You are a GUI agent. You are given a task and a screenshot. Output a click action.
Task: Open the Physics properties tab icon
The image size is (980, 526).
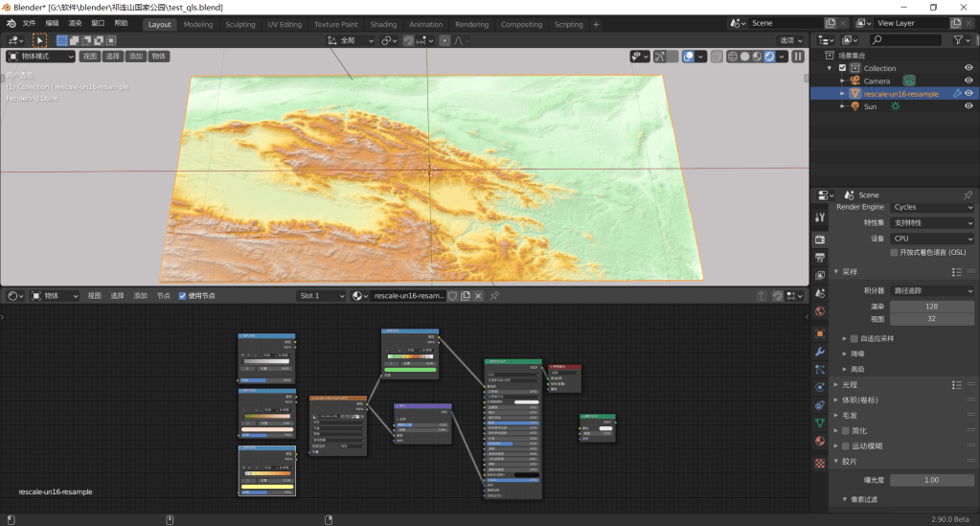[x=820, y=387]
